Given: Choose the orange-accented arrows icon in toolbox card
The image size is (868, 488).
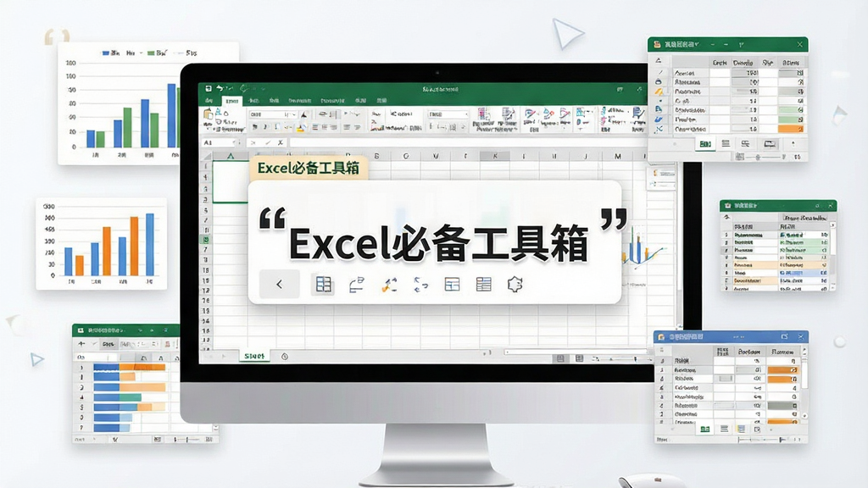Looking at the screenshot, I should click(389, 285).
